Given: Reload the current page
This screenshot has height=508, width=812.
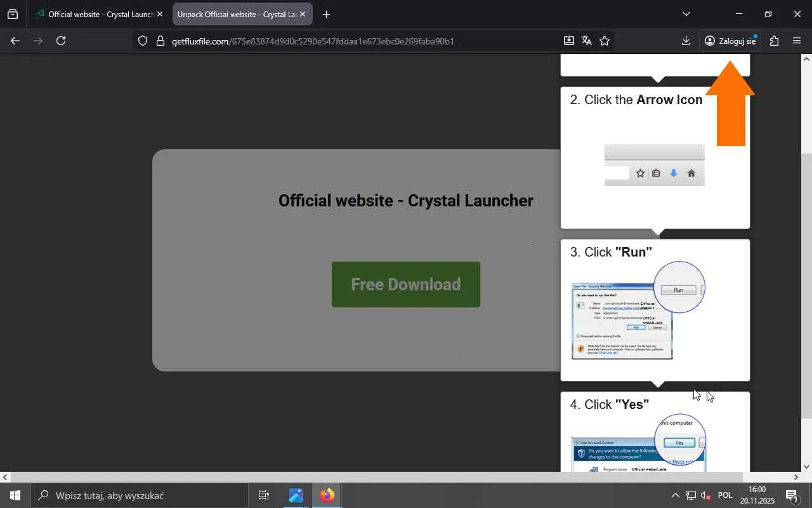Looking at the screenshot, I should click(x=61, y=41).
